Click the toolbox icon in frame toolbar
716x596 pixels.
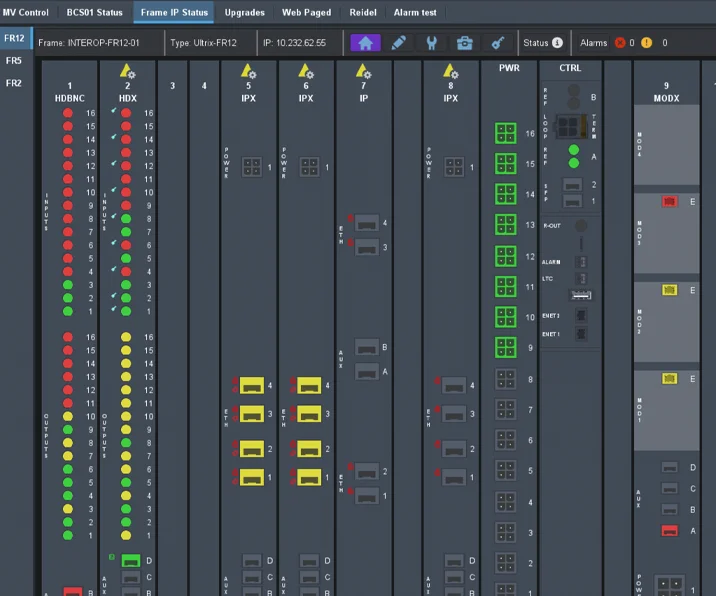click(464, 43)
